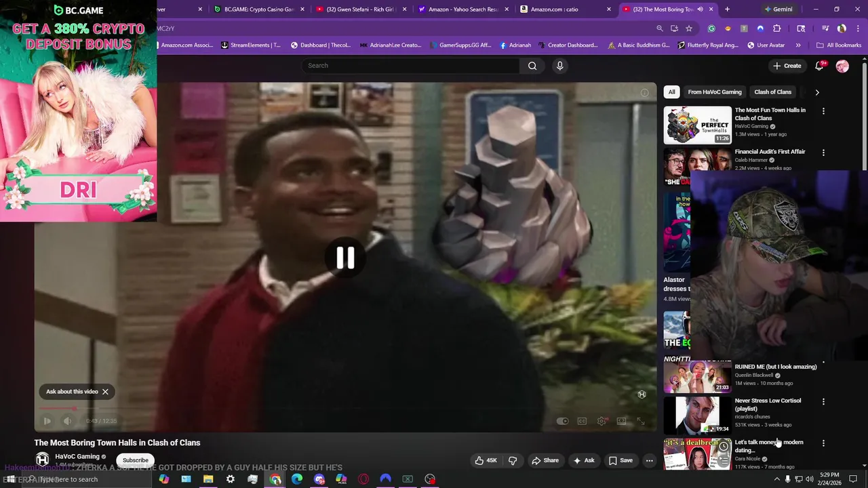Mute the tab via its speaker icon
The height and width of the screenshot is (488, 868).
[x=700, y=9]
